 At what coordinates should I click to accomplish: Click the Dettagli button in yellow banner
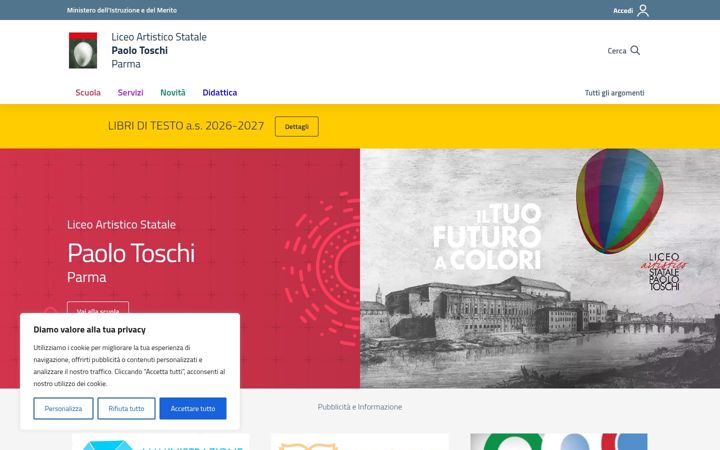pyautogui.click(x=297, y=127)
